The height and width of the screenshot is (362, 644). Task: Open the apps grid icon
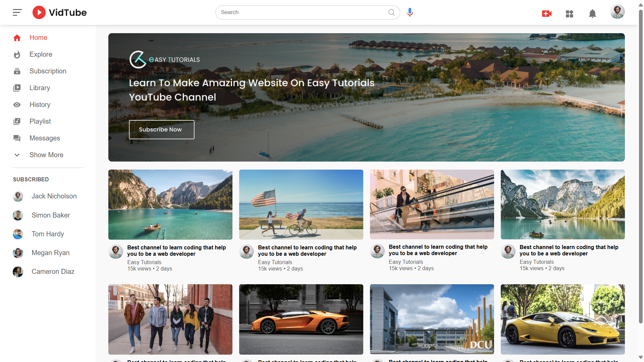(570, 14)
